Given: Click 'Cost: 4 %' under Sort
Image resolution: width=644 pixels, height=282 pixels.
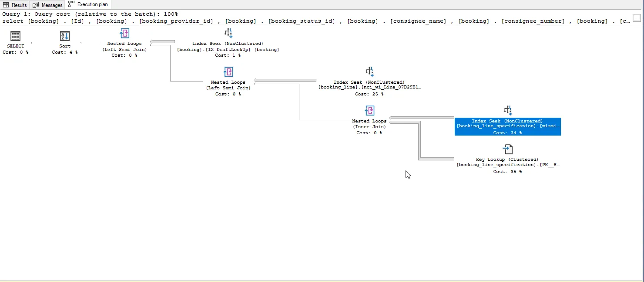Looking at the screenshot, I should pyautogui.click(x=65, y=52).
